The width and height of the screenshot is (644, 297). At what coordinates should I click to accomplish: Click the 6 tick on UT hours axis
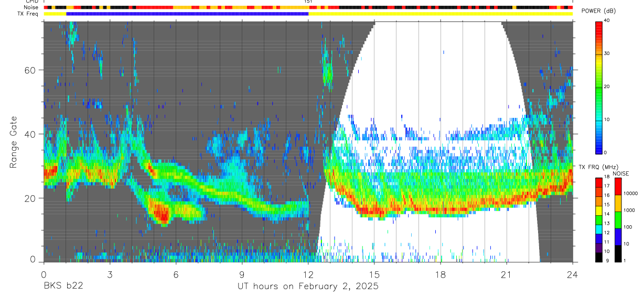click(x=176, y=274)
